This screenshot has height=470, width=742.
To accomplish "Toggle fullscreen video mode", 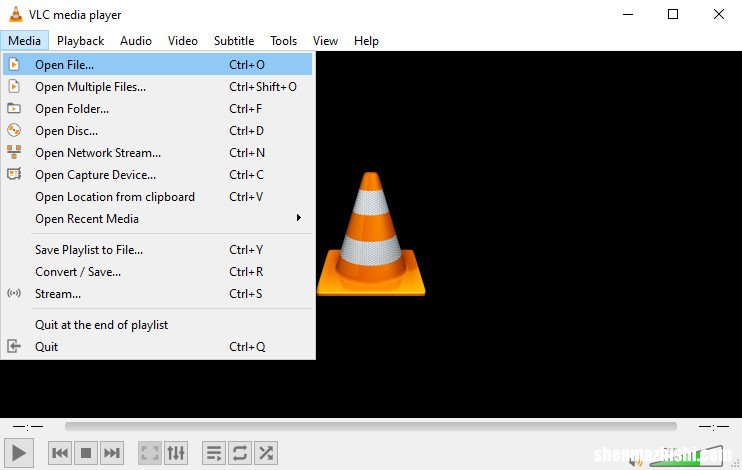I will (x=150, y=453).
